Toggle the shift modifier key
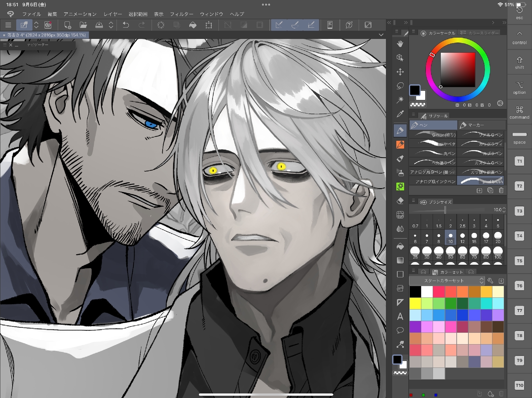The image size is (532, 398). point(519,63)
